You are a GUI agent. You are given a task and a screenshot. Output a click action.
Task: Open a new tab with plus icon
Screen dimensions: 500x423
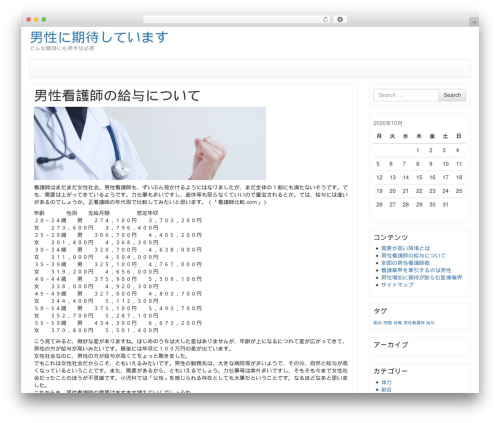click(474, 22)
